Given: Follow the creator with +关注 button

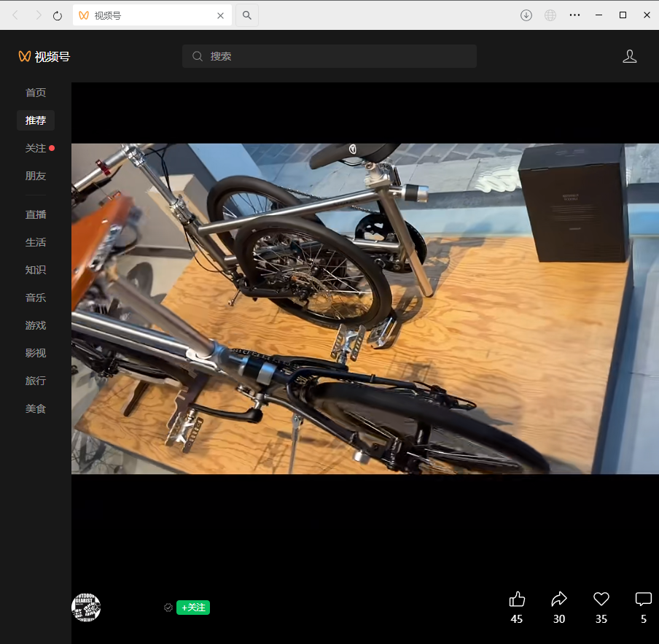Looking at the screenshot, I should click(x=193, y=608).
